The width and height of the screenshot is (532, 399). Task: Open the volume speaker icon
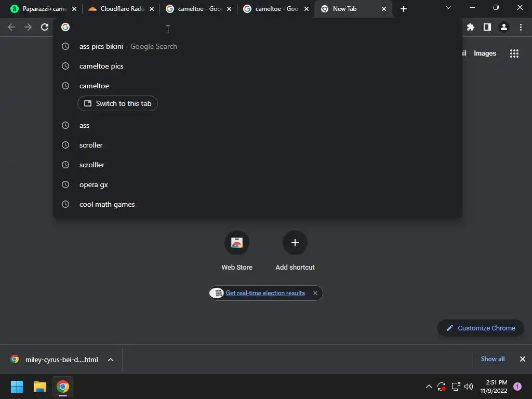pyautogui.click(x=469, y=387)
